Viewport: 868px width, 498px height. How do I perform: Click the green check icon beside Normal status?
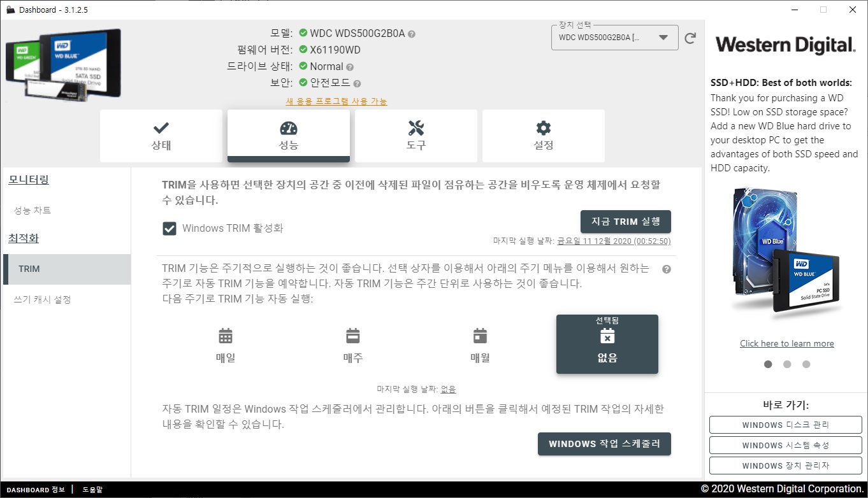click(303, 66)
